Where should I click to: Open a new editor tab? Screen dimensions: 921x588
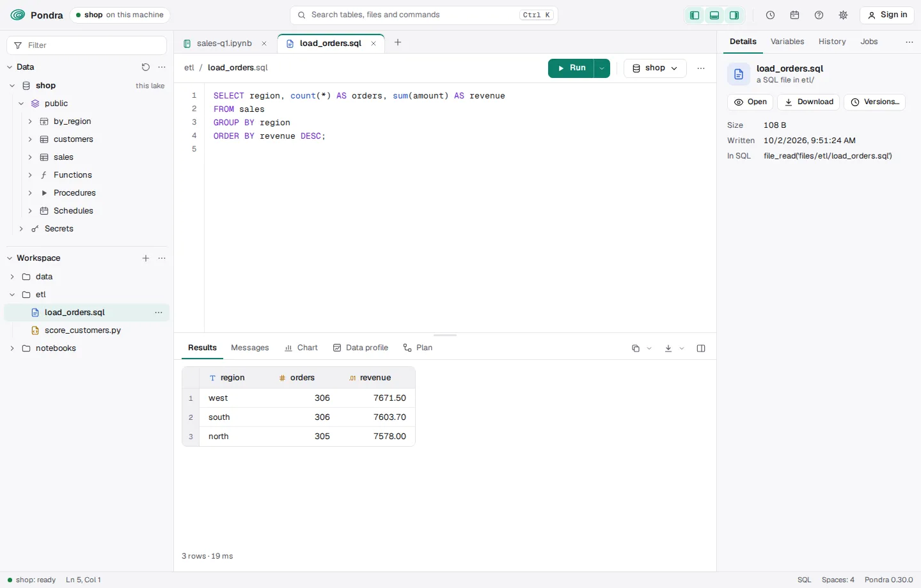coord(398,43)
